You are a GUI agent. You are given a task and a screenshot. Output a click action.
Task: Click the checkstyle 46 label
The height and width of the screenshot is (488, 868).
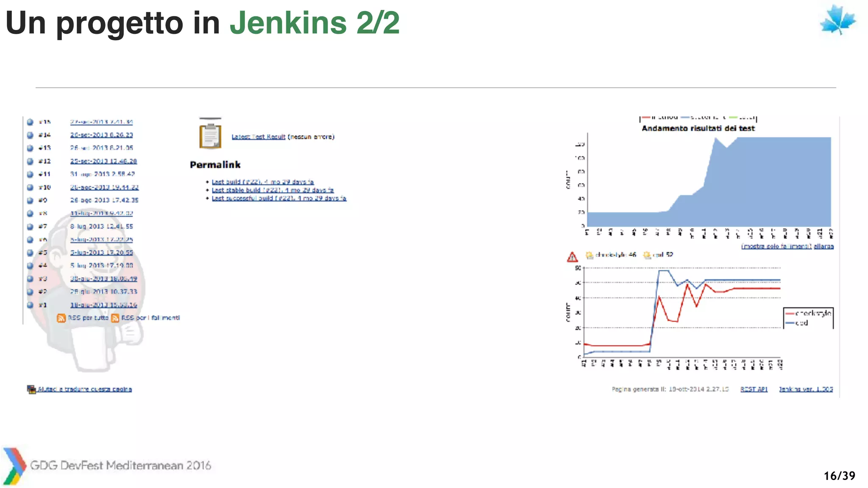click(616, 255)
